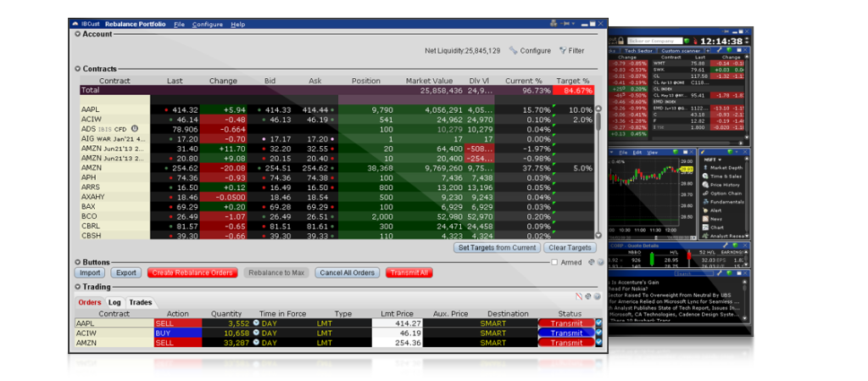Click the SELL action cell for AAPL order

pos(178,323)
